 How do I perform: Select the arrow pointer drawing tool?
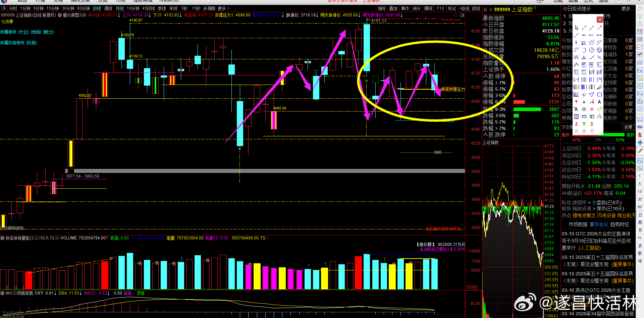click(x=576, y=28)
